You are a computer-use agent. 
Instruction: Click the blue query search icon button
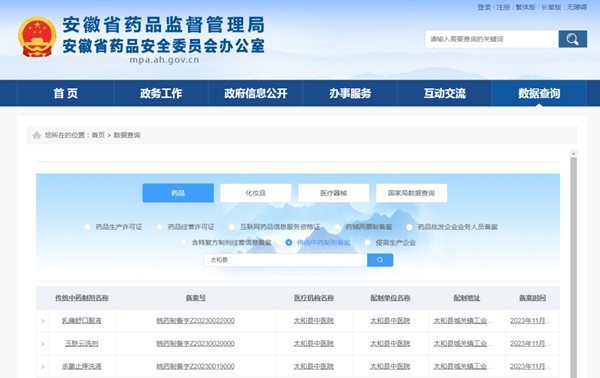coord(380,260)
